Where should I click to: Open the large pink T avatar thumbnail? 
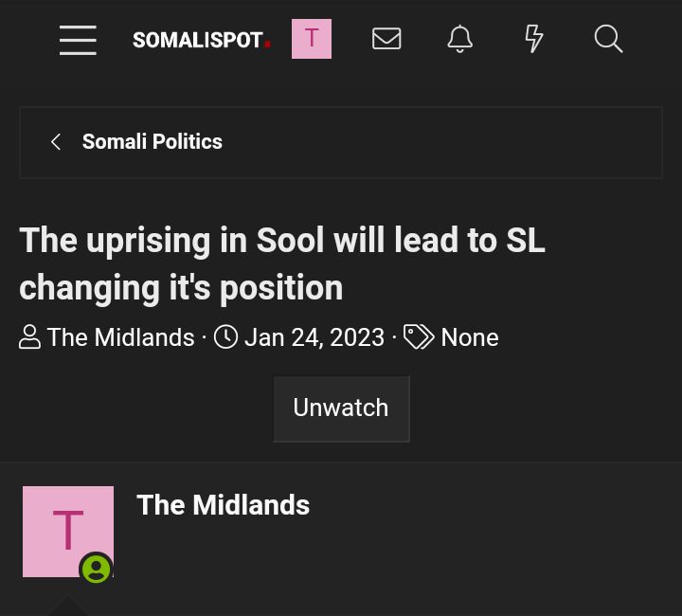click(x=68, y=532)
